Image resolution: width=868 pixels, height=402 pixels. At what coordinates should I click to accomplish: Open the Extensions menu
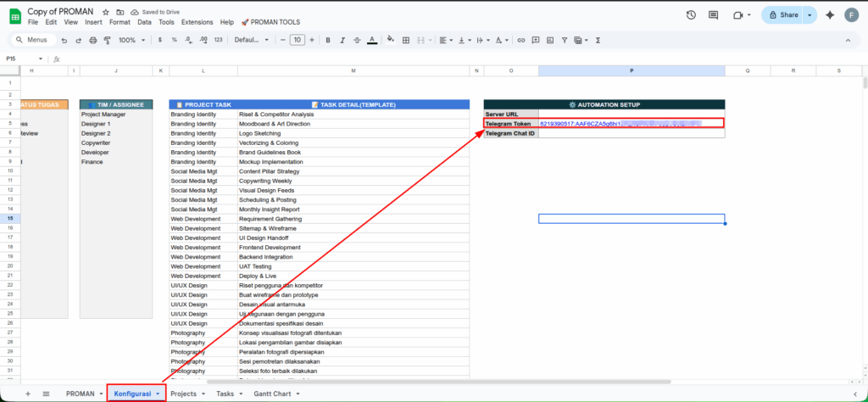tap(198, 22)
